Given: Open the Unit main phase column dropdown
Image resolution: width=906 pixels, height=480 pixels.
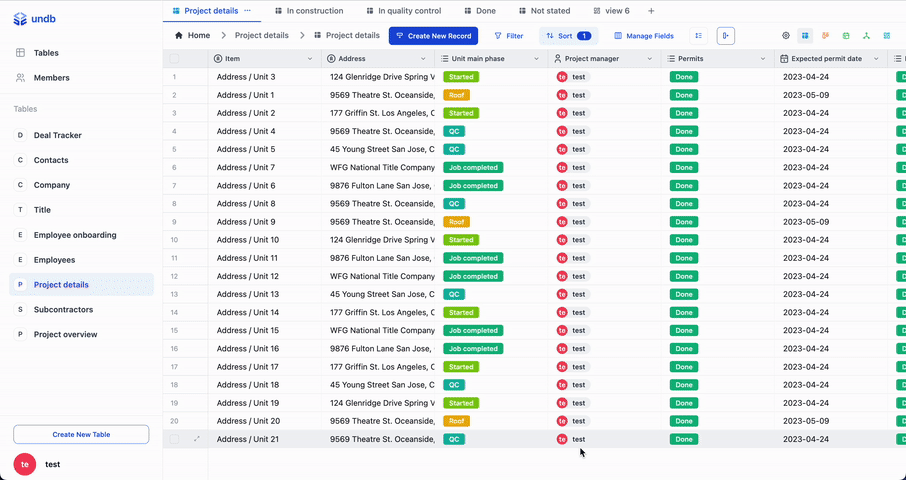Looking at the screenshot, I should pos(536,59).
